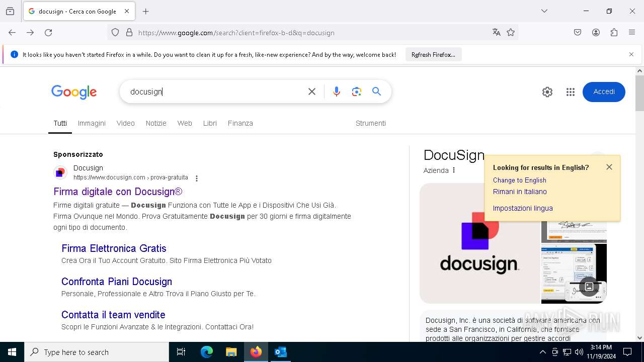Open the Extensions puzzle icon
The width and height of the screenshot is (644, 362).
[x=614, y=33]
